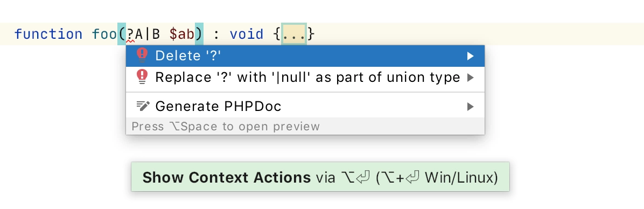Click the red bulb icon beside Delete '?'
Viewport: 644px width, 209px height.
(x=142, y=55)
